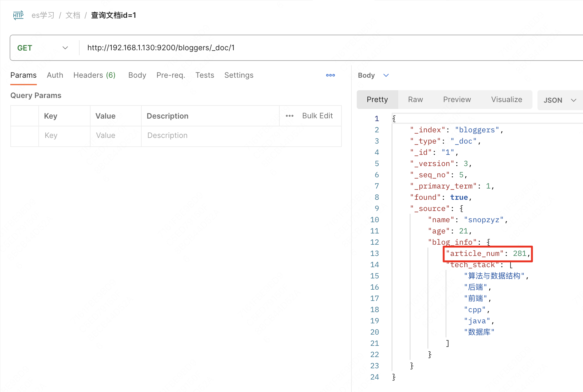Click line number 24 in the gutter
Screen dimensions: 583x392
375,377
